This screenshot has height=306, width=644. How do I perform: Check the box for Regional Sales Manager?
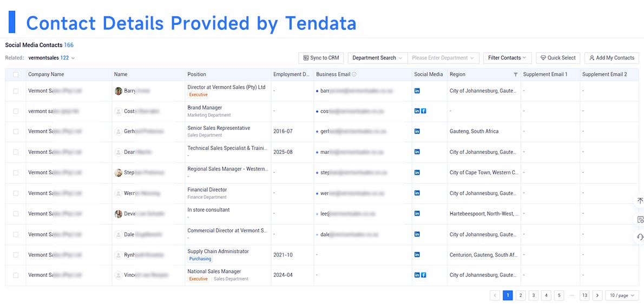click(x=16, y=173)
